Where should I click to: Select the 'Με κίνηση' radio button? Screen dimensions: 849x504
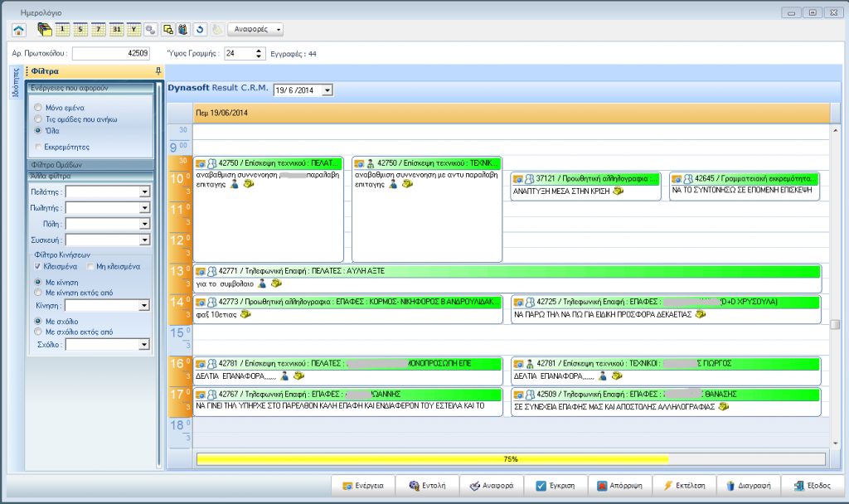click(38, 282)
